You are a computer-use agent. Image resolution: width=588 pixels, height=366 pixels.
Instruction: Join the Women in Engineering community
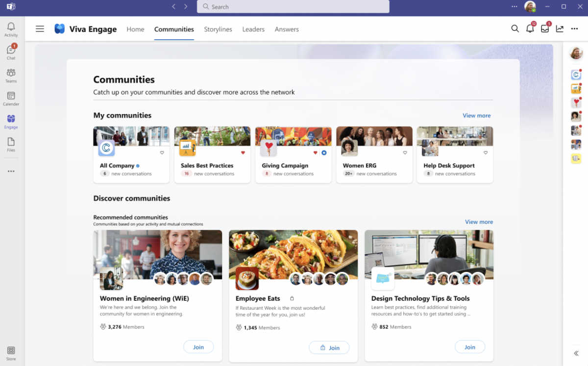click(x=198, y=346)
